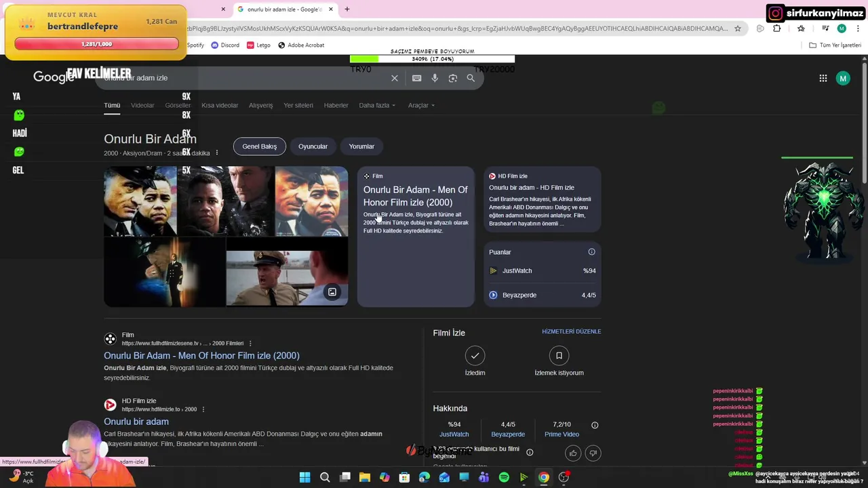Dislike the movie with thumbs down
This screenshot has width=868, height=488.
tap(593, 453)
